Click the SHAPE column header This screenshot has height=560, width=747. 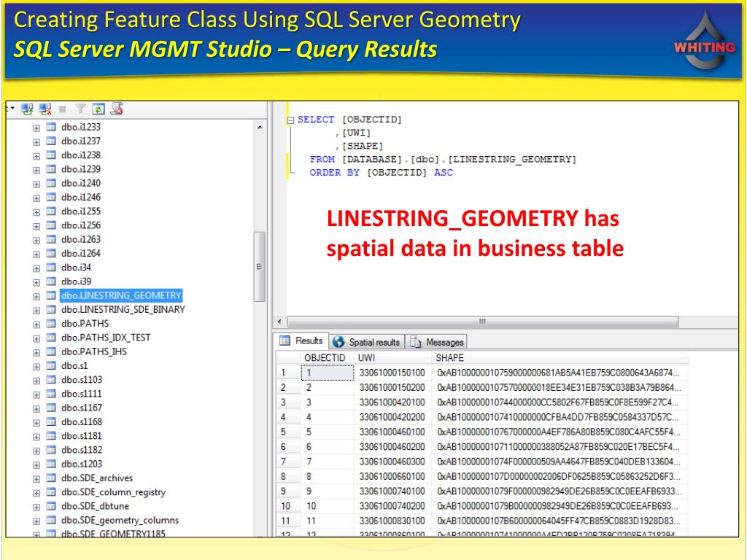[560, 358]
